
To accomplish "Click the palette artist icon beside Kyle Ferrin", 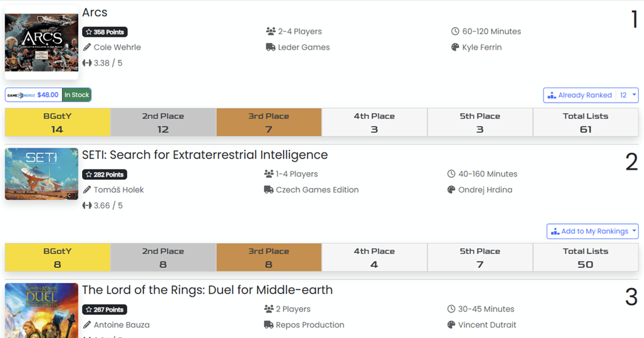I will (x=455, y=47).
